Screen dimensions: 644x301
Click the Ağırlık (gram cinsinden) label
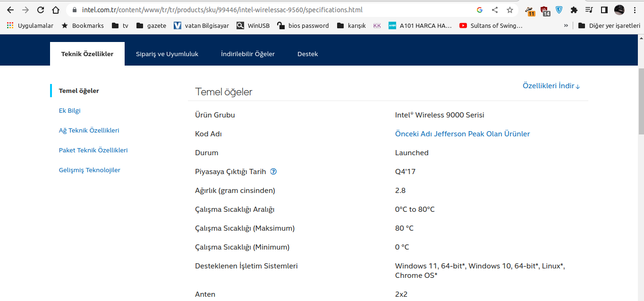[x=235, y=191]
